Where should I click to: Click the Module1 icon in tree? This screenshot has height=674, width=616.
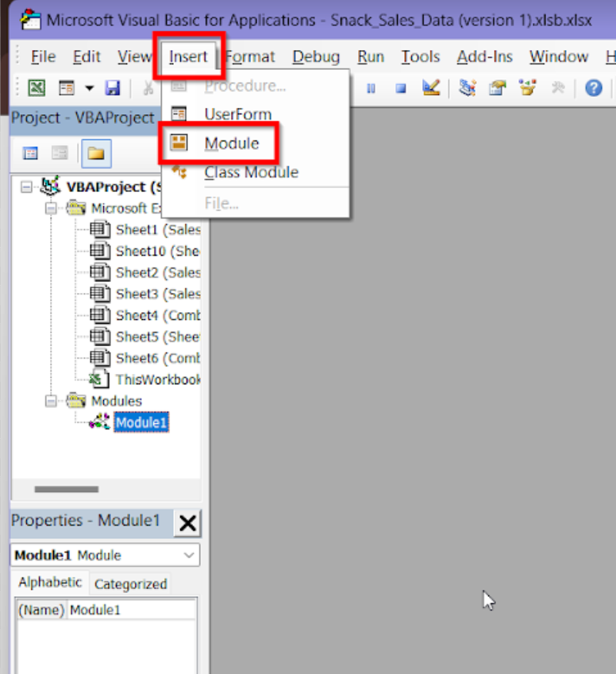click(x=99, y=422)
